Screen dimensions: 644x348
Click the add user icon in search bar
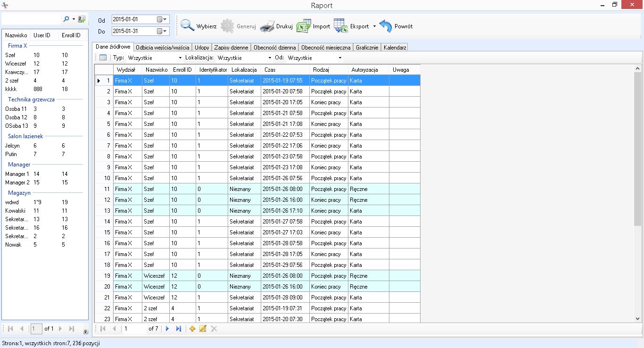[82, 19]
